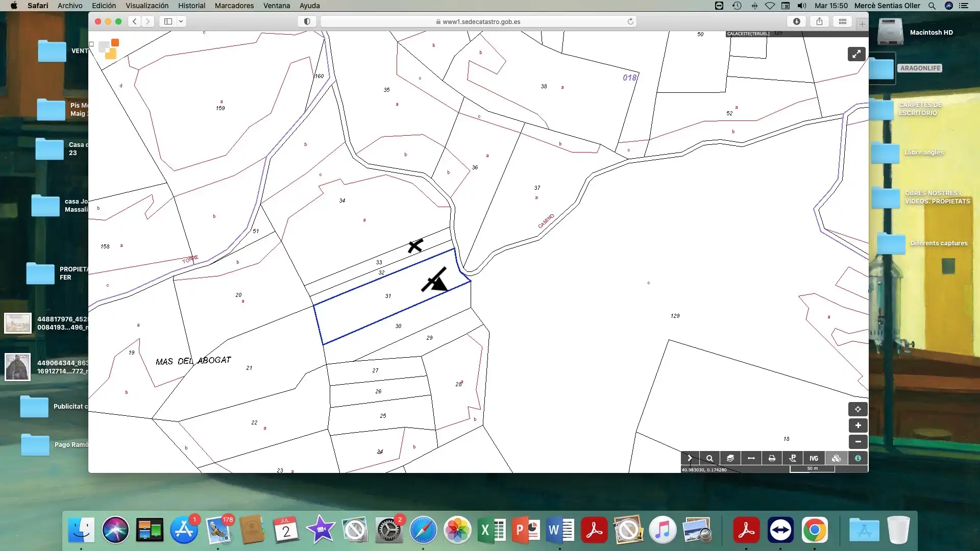Select the 449064344 image thumbnail on desktop

tap(17, 367)
